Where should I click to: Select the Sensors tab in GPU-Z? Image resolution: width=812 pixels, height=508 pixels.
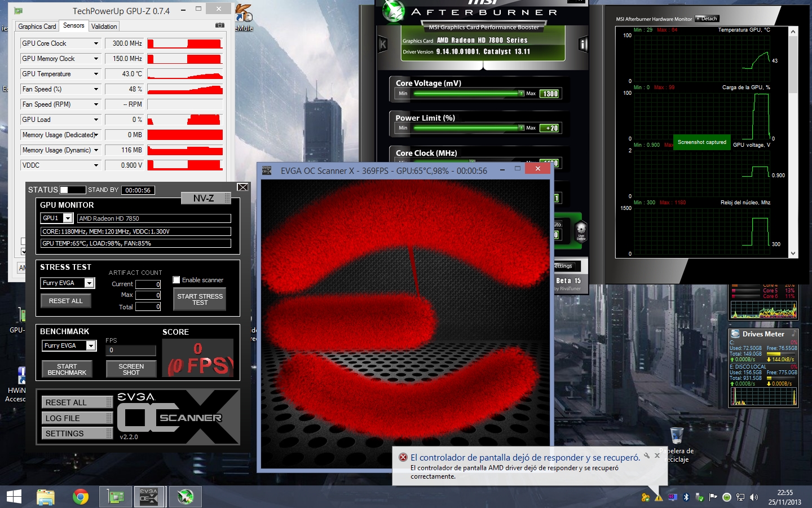[x=74, y=25]
